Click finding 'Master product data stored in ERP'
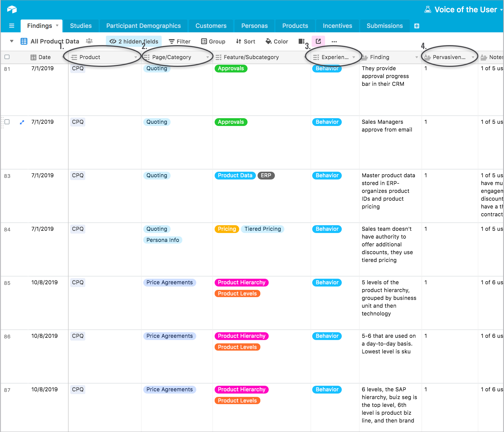The height and width of the screenshot is (432, 504). [x=388, y=191]
